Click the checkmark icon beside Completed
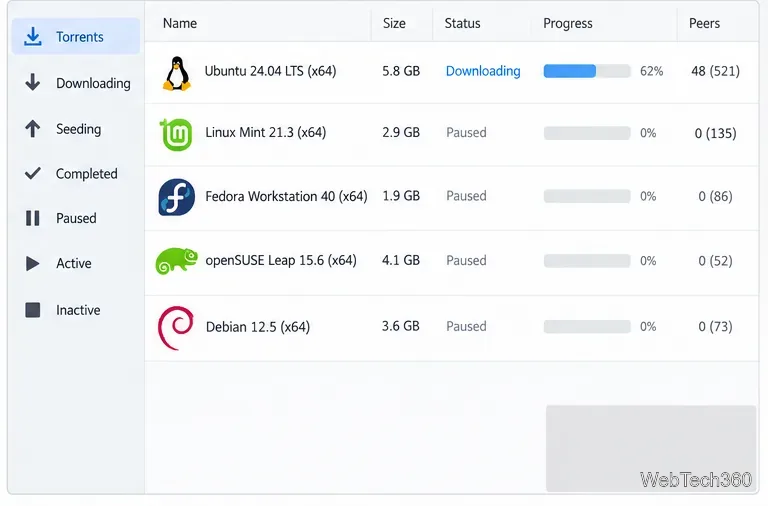The height and width of the screenshot is (506, 768). point(33,173)
